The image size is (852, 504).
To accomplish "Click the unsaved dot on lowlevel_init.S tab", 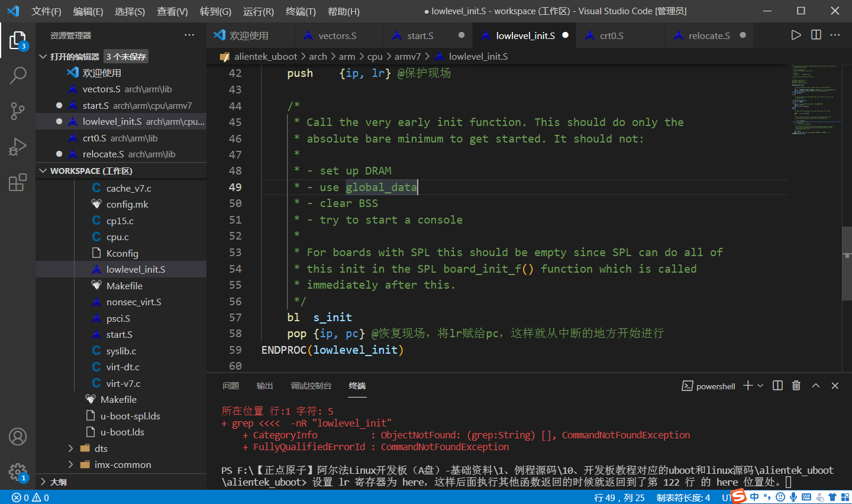I will point(565,35).
